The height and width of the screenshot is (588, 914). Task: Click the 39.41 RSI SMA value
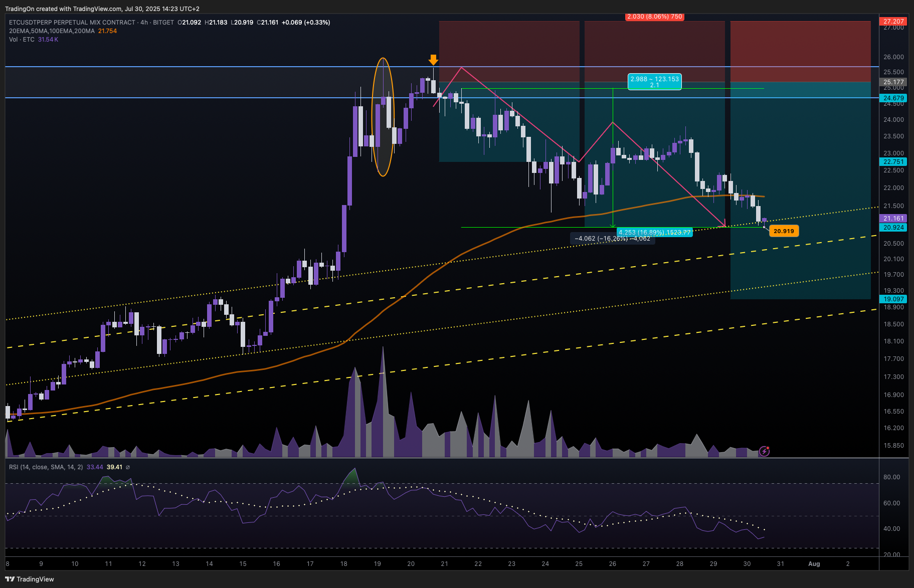[114, 467]
